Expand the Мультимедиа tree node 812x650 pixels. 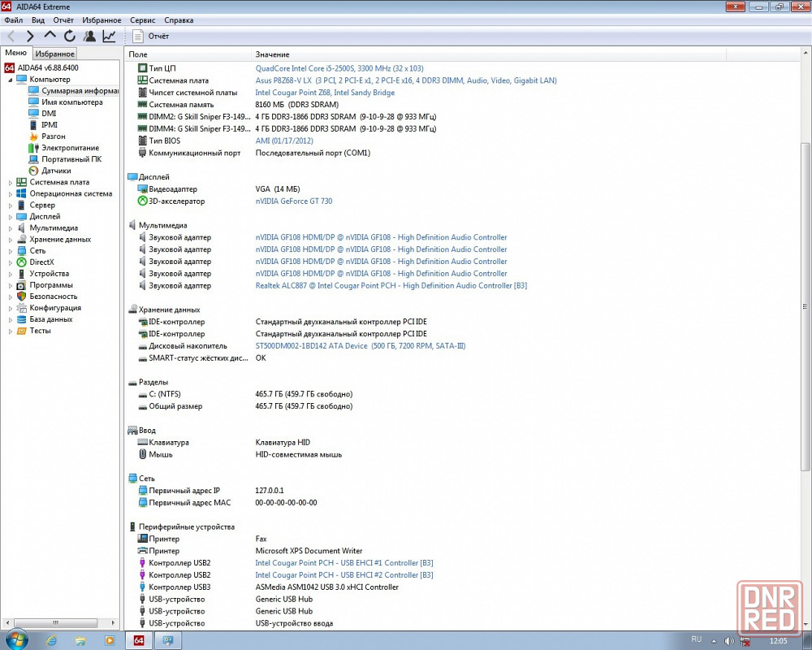point(11,228)
